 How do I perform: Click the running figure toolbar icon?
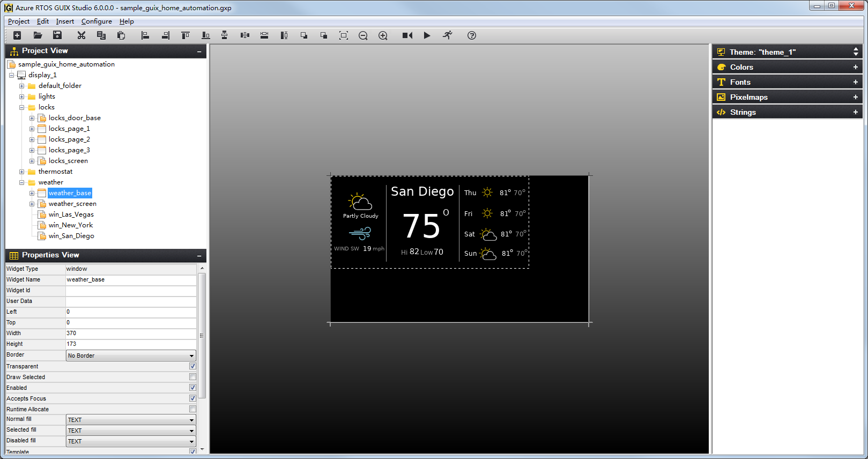[x=448, y=35]
